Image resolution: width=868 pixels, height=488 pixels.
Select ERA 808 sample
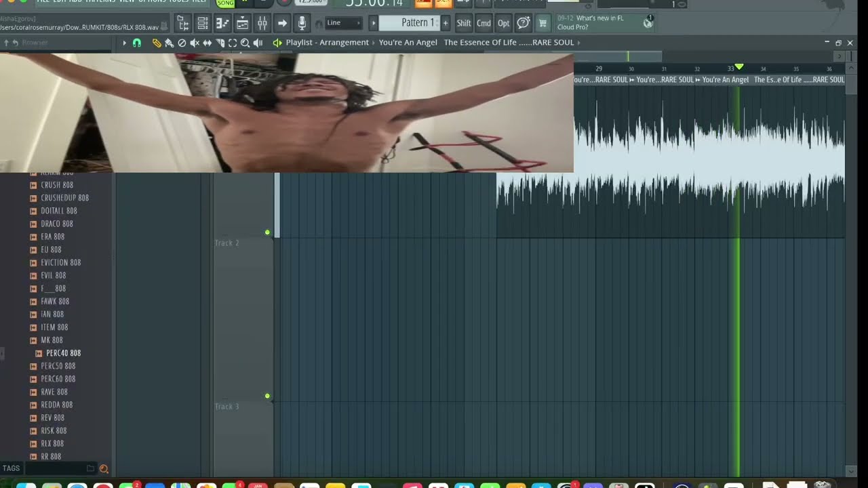pyautogui.click(x=52, y=237)
